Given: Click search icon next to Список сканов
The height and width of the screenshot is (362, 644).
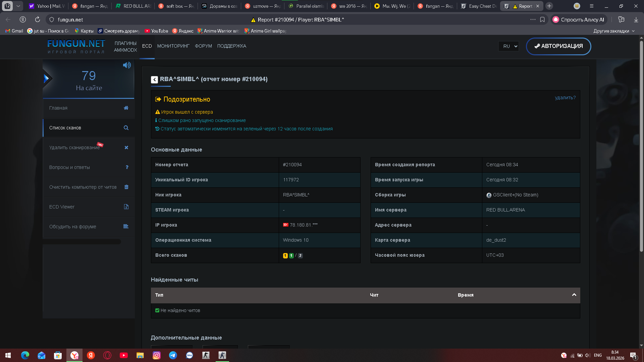Looking at the screenshot, I should point(126,128).
